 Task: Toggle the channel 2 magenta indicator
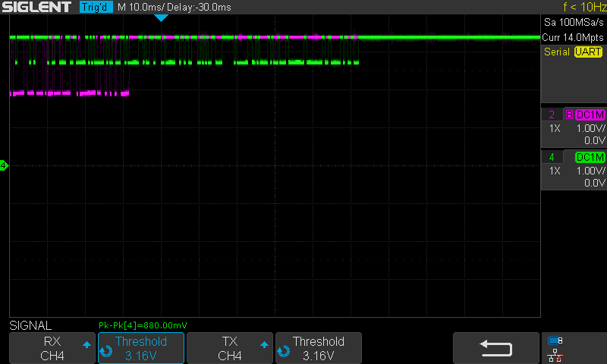coord(552,115)
